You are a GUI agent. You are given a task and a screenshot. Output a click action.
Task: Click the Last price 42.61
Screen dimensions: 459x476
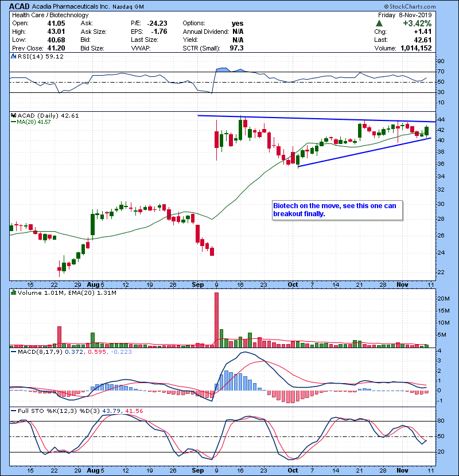click(x=423, y=40)
